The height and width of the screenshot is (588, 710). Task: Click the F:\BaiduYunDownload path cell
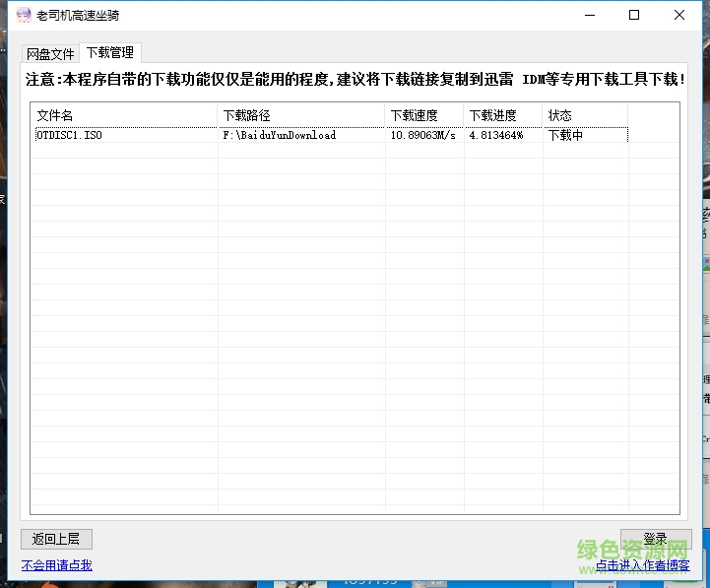(280, 135)
